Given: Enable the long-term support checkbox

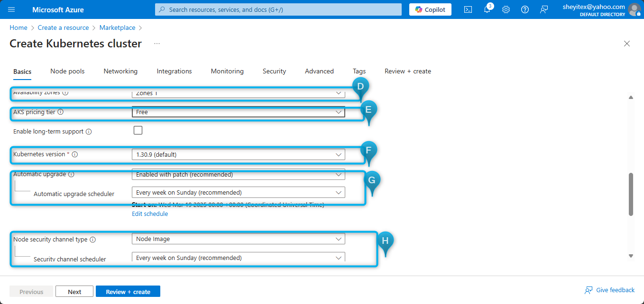Looking at the screenshot, I should pos(138,130).
